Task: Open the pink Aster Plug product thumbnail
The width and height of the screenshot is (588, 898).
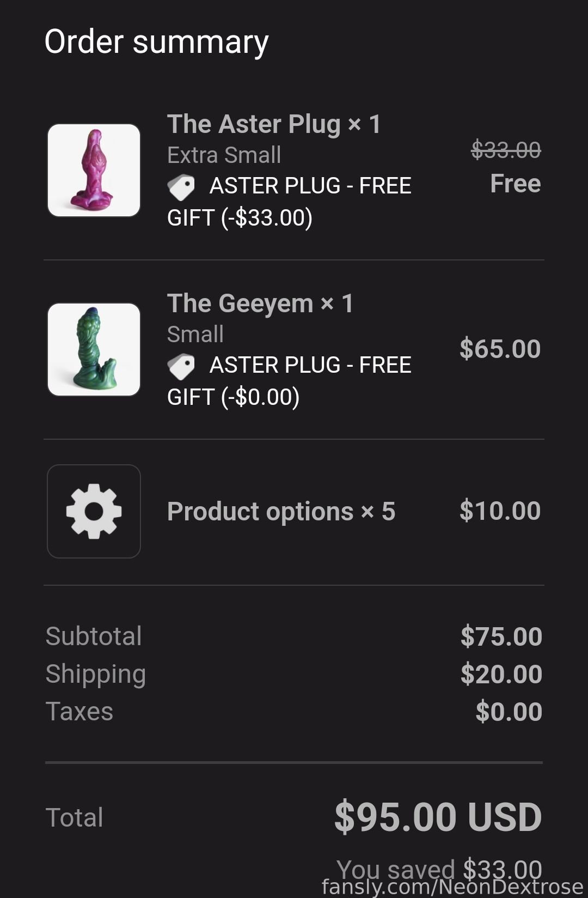Action: coord(94,170)
